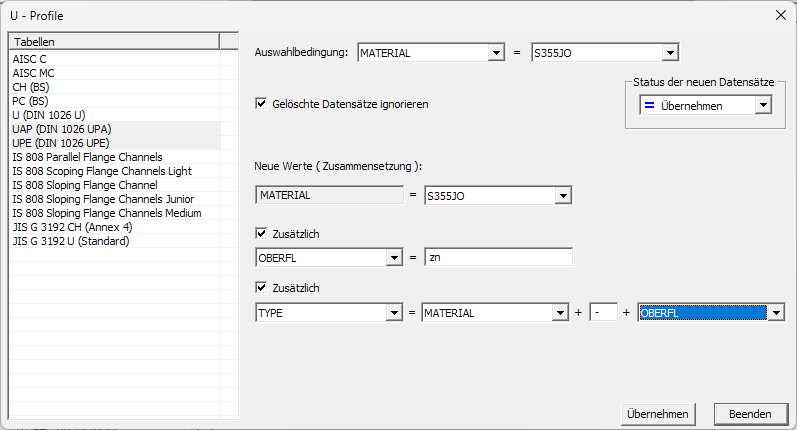Open Status der neuen Datensätze dropdown

coord(763,105)
